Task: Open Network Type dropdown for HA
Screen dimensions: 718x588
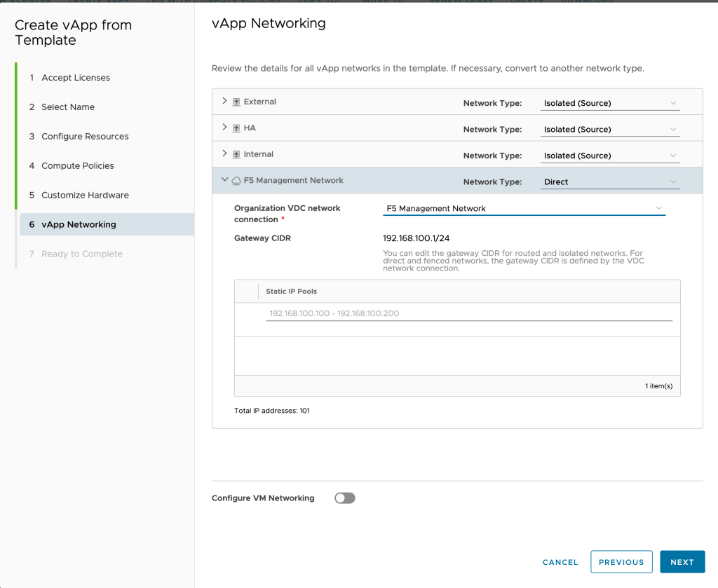Action: pos(611,130)
